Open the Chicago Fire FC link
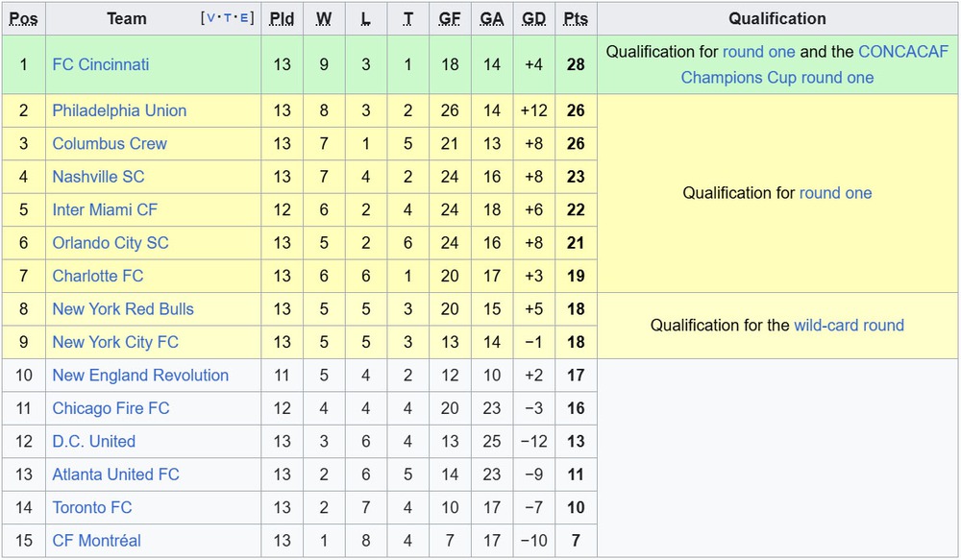The image size is (961, 560). click(111, 408)
